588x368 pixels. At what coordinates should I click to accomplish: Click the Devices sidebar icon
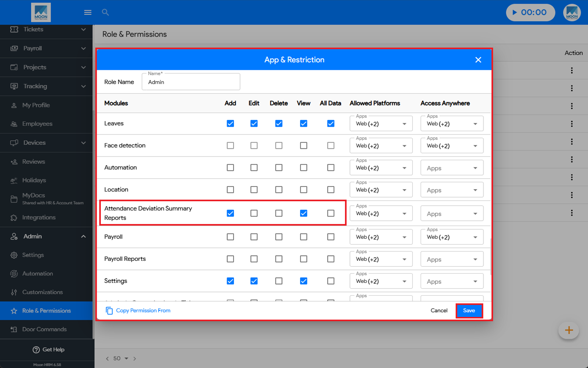tap(14, 143)
